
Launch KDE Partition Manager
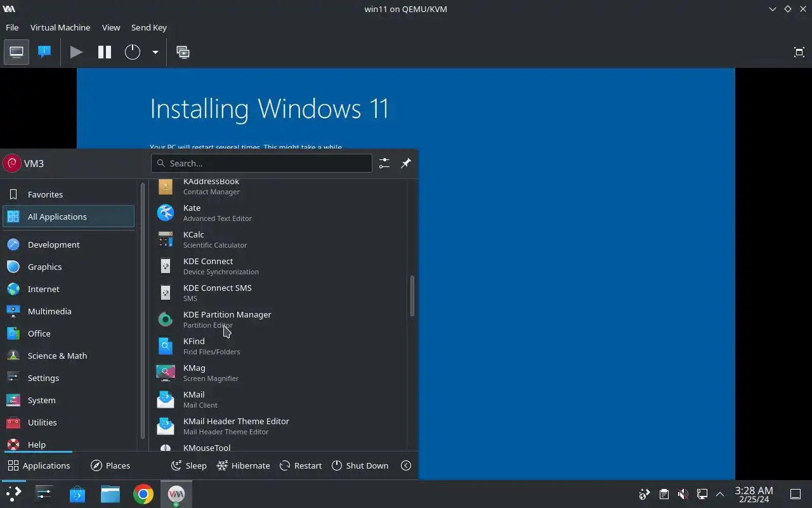(278, 319)
